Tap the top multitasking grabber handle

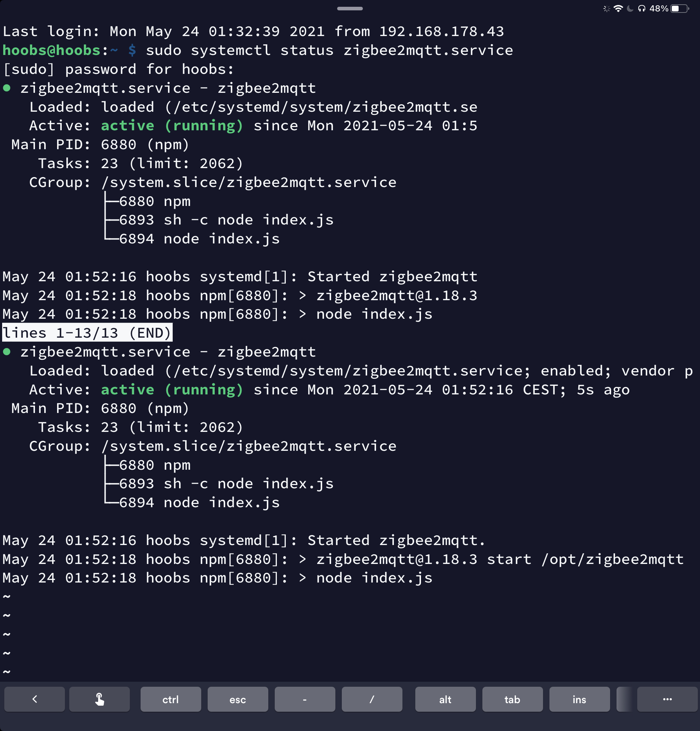350,8
